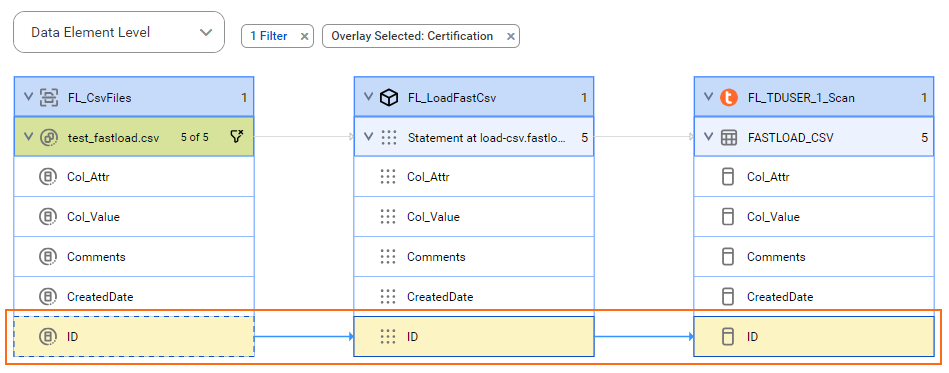This screenshot has width=949, height=373.
Task: Click the test_fastload.csv file icon
Action: (48, 137)
